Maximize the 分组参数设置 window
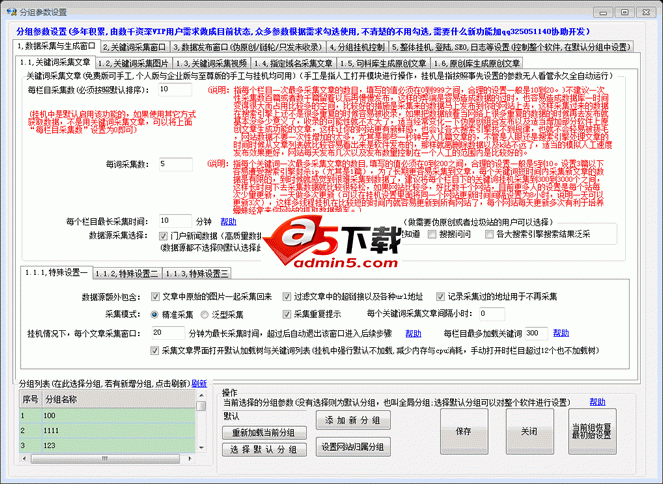Viewport: 663px width, 484px height. 624,12
